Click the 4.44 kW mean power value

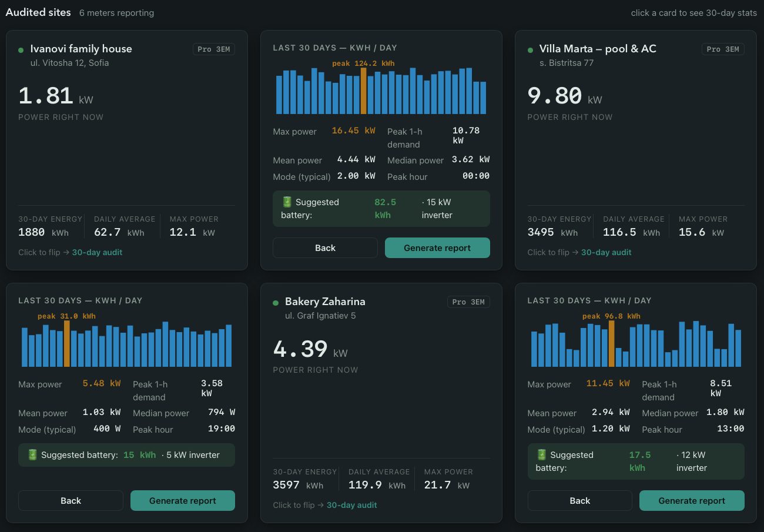tap(356, 160)
